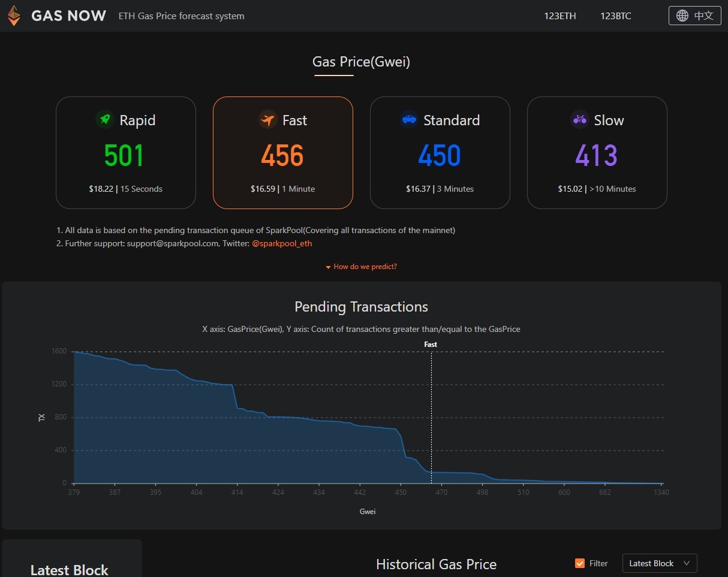Select the Standard 450 gas price card
The height and width of the screenshot is (577, 728).
(440, 153)
